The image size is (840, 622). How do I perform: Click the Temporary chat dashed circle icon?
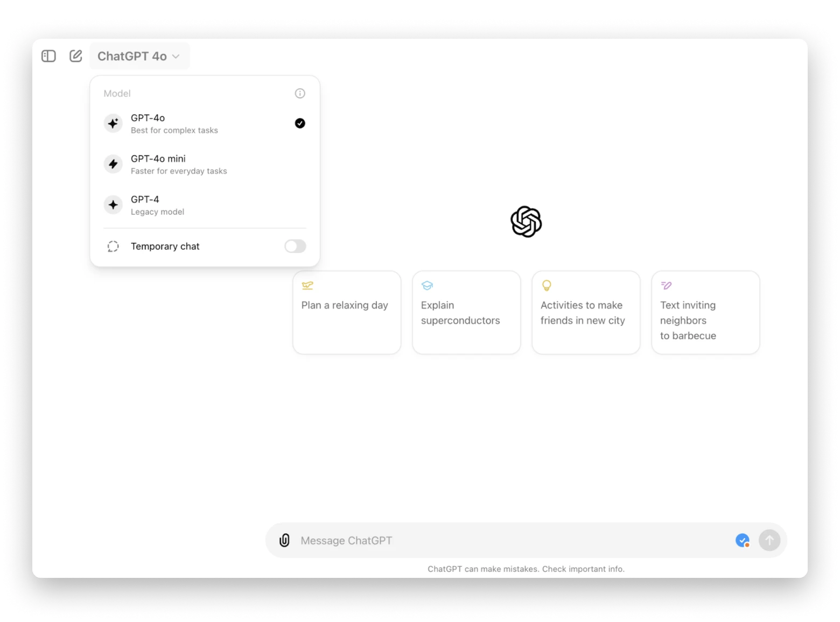click(x=113, y=246)
